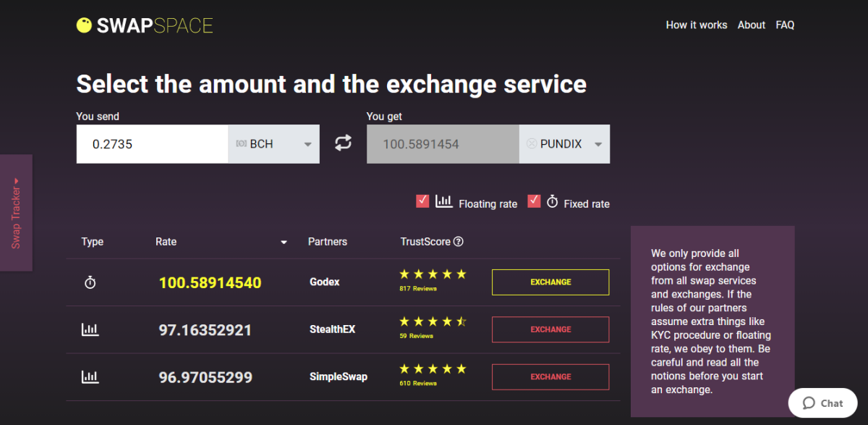Click Exchange on the Godex offer
The image size is (868, 425).
[550, 282]
